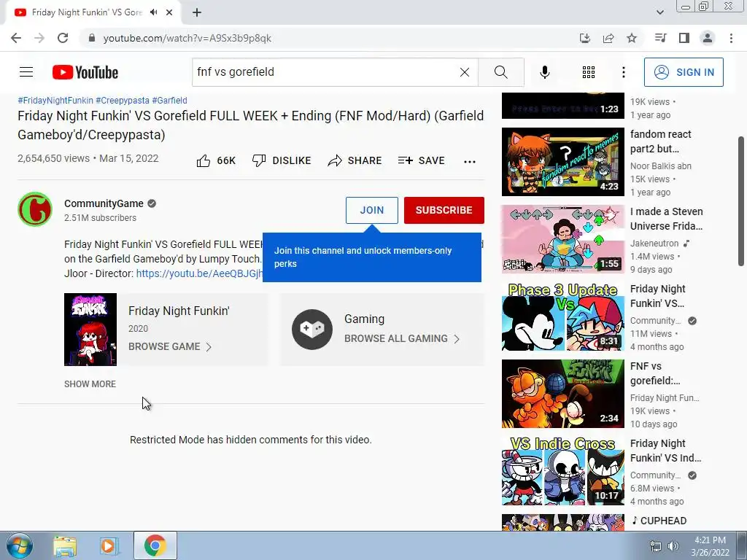Open media player from taskbar
The width and height of the screenshot is (747, 560).
(109, 545)
